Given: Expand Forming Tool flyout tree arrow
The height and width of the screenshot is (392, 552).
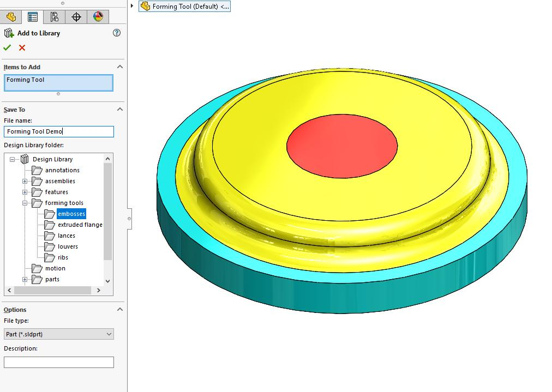Looking at the screenshot, I should coord(133,6).
